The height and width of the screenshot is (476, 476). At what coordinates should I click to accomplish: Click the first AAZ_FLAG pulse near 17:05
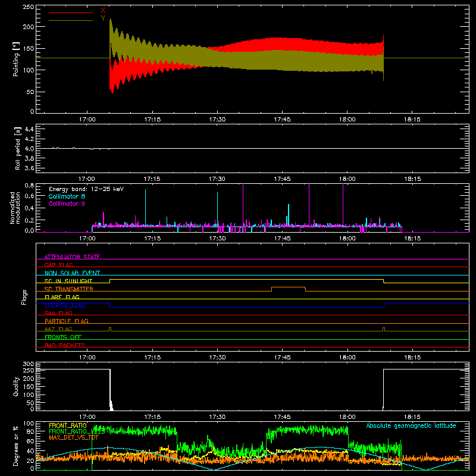click(x=110, y=329)
